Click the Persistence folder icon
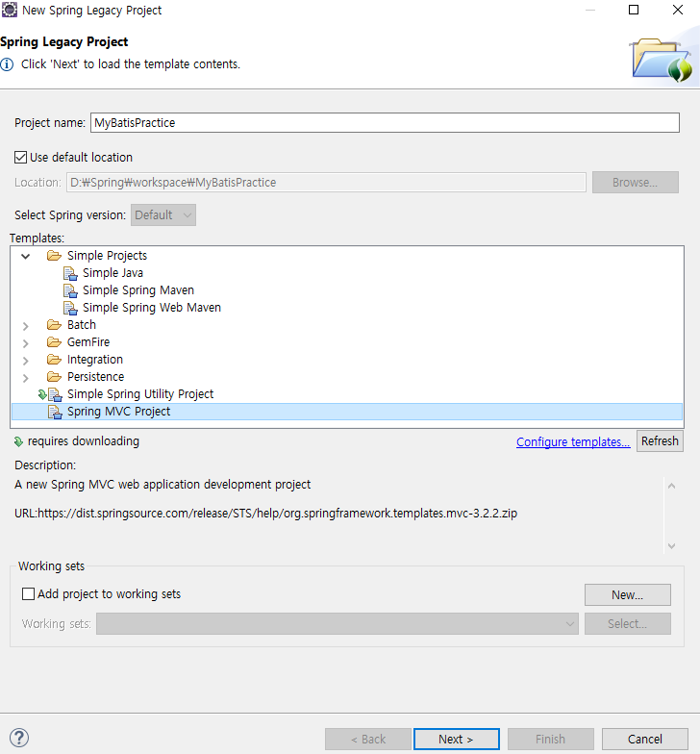Screen dimensions: 700x754 54,377
